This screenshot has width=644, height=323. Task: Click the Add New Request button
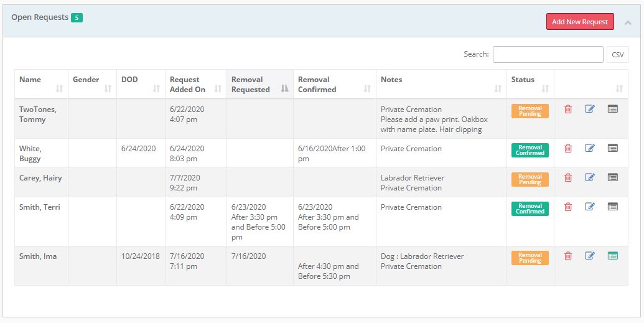(x=580, y=22)
